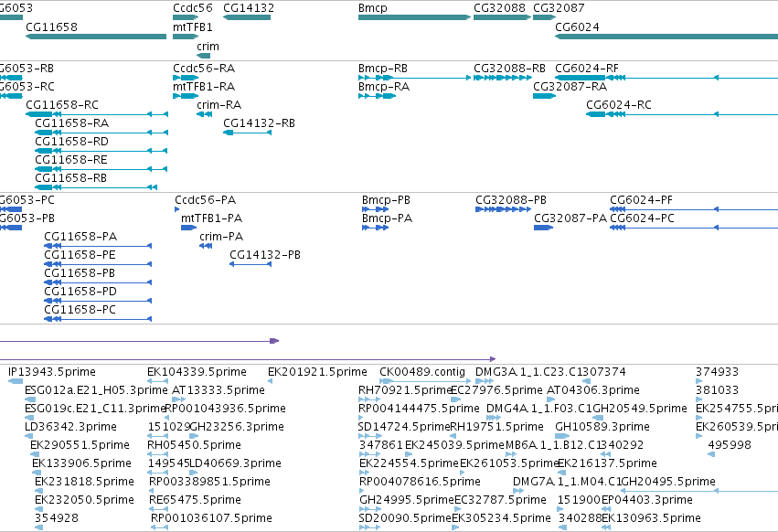Select transcript Bmcp-RA
This screenshot has height=532, width=778.
[x=377, y=96]
